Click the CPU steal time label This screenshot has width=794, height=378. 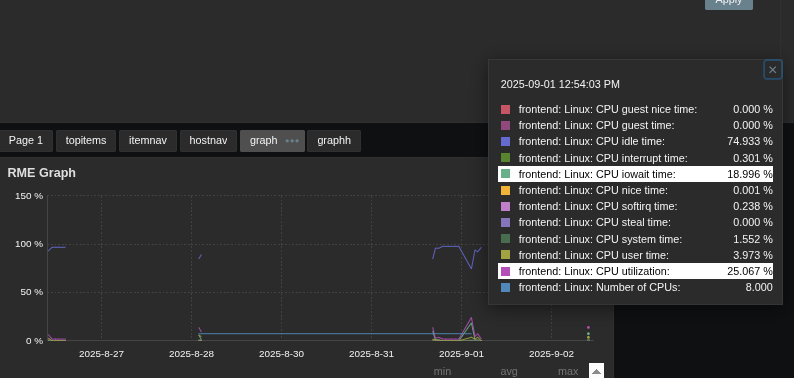[x=594, y=222]
